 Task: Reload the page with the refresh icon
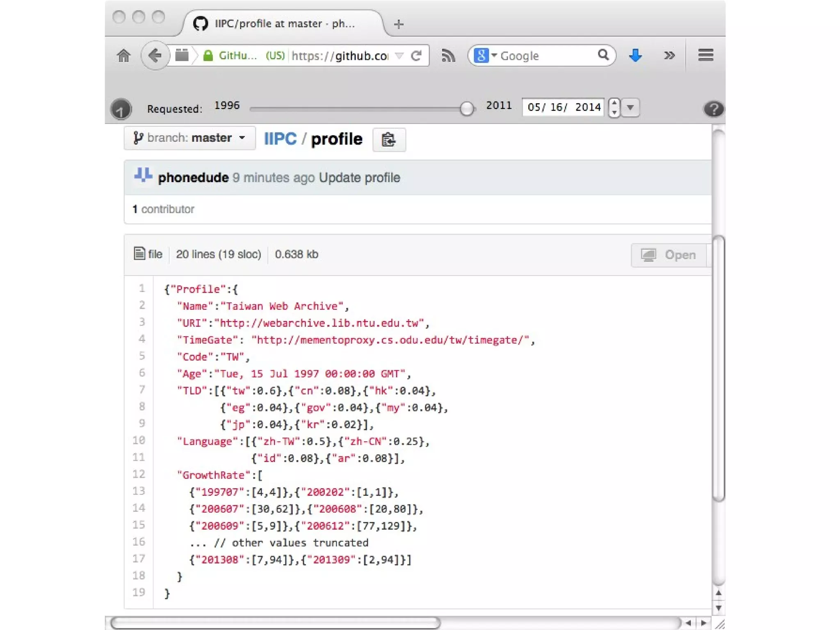tap(416, 55)
